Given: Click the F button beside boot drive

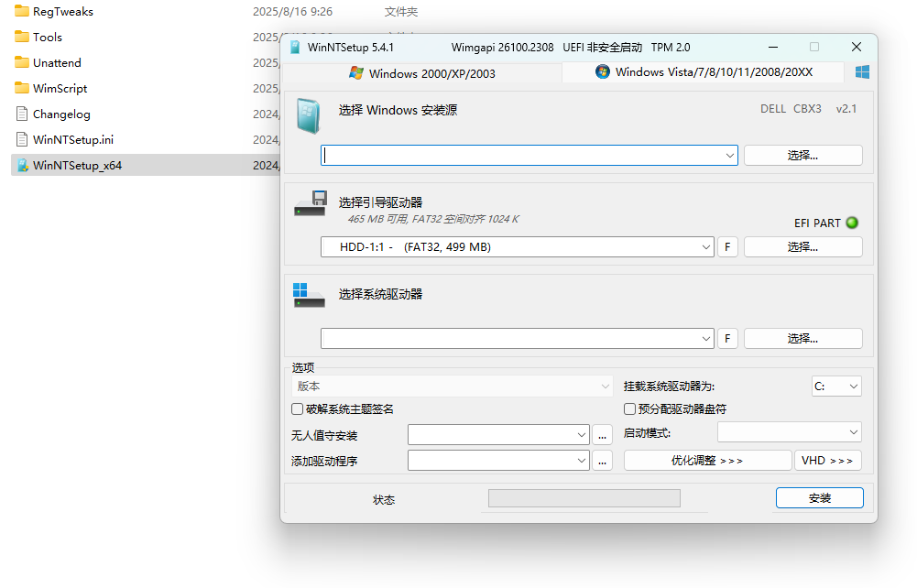Looking at the screenshot, I should 727,247.
